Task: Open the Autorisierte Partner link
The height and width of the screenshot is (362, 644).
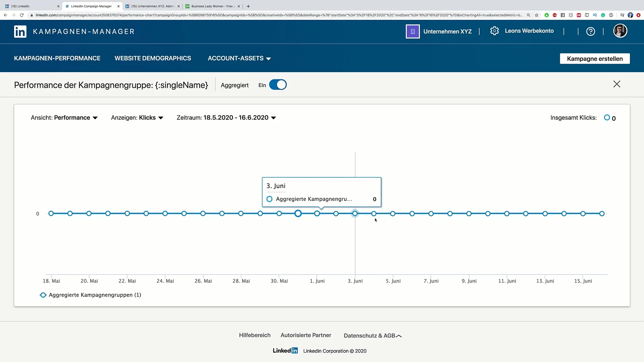Action: coord(306,335)
